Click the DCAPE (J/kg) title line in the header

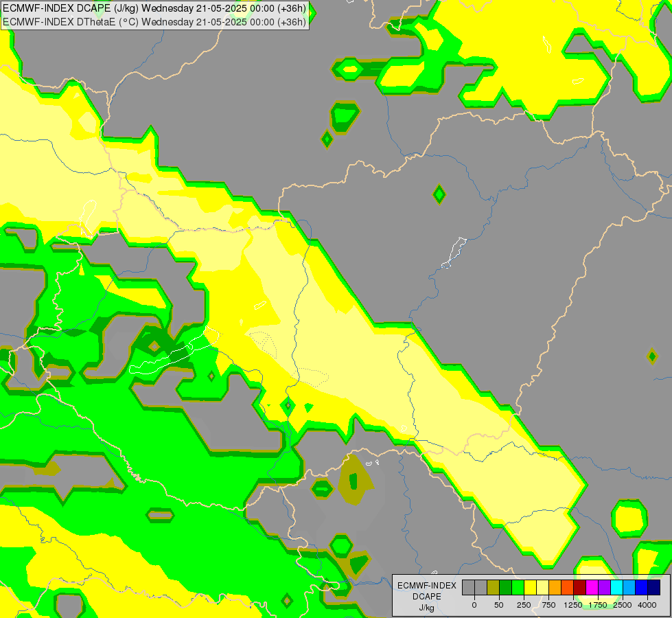[x=154, y=8]
